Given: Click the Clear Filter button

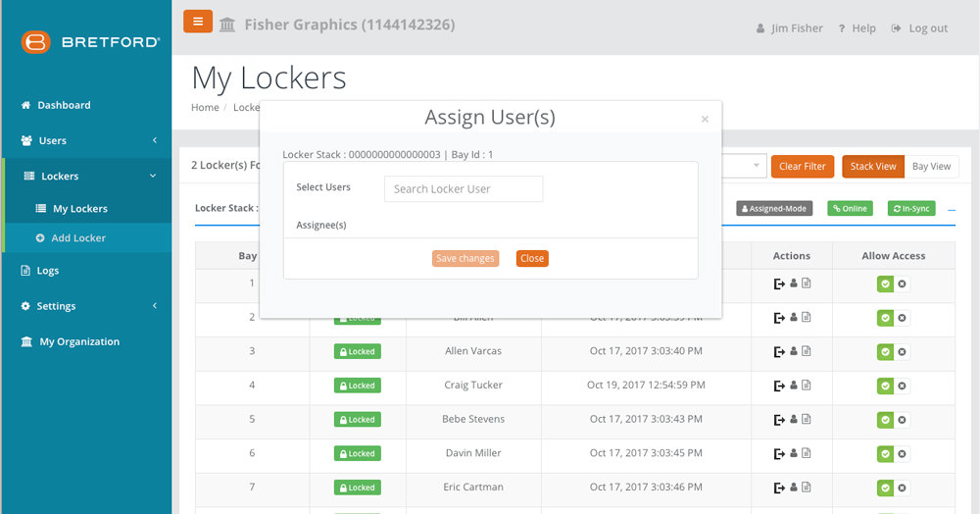Looking at the screenshot, I should click(x=803, y=167).
